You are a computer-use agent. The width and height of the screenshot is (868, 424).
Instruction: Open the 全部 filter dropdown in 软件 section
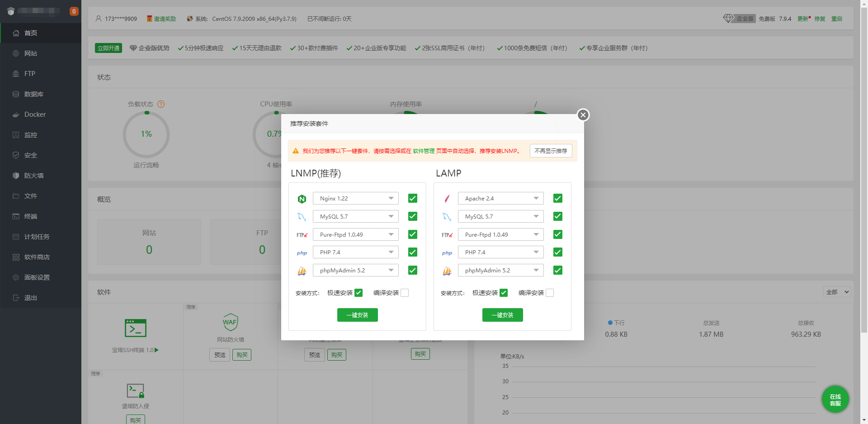[x=836, y=292]
